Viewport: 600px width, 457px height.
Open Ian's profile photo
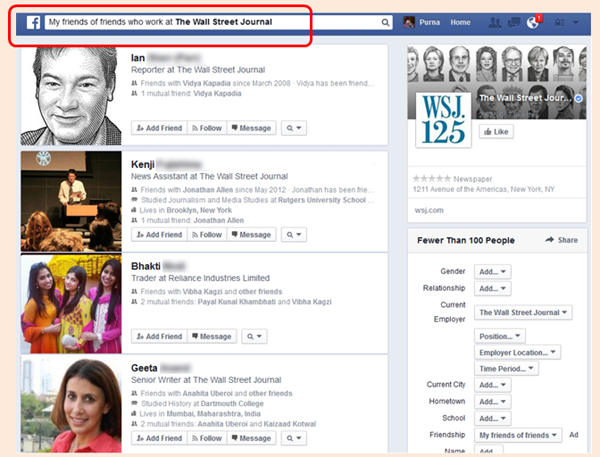pos(71,95)
